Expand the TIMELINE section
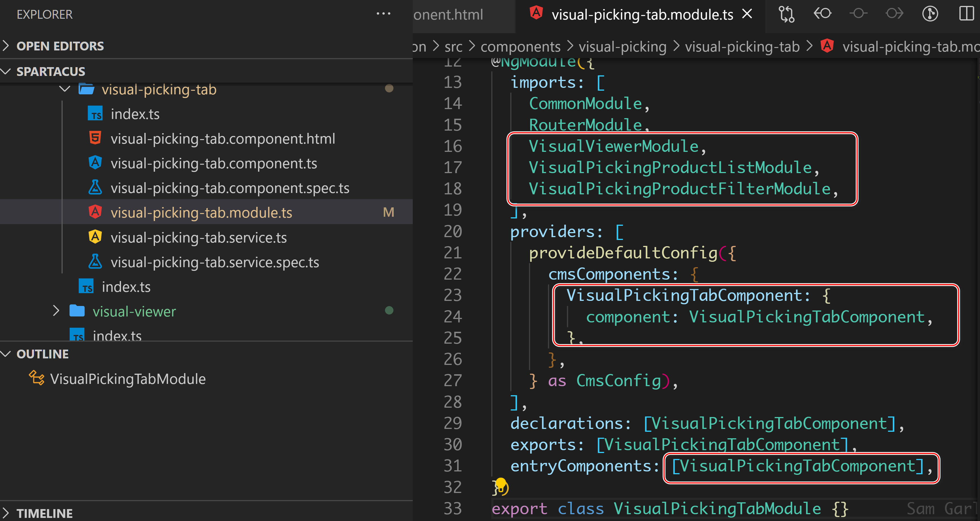 pos(44,513)
